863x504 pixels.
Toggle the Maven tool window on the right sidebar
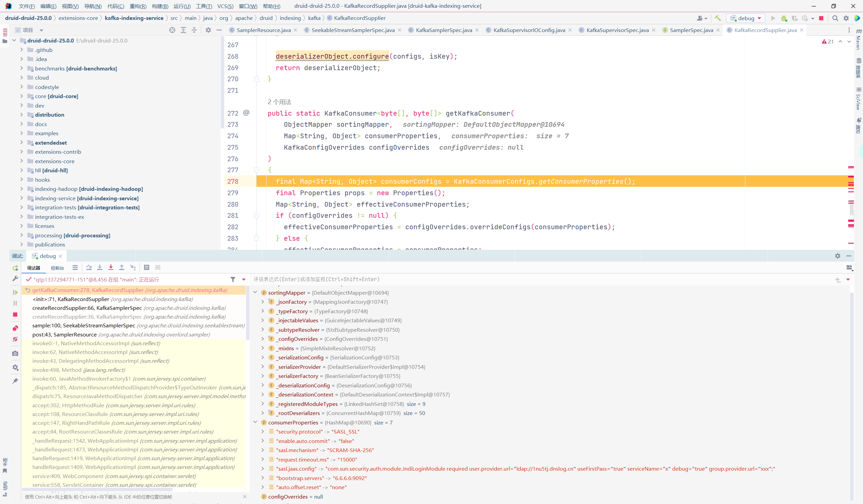coord(859,40)
